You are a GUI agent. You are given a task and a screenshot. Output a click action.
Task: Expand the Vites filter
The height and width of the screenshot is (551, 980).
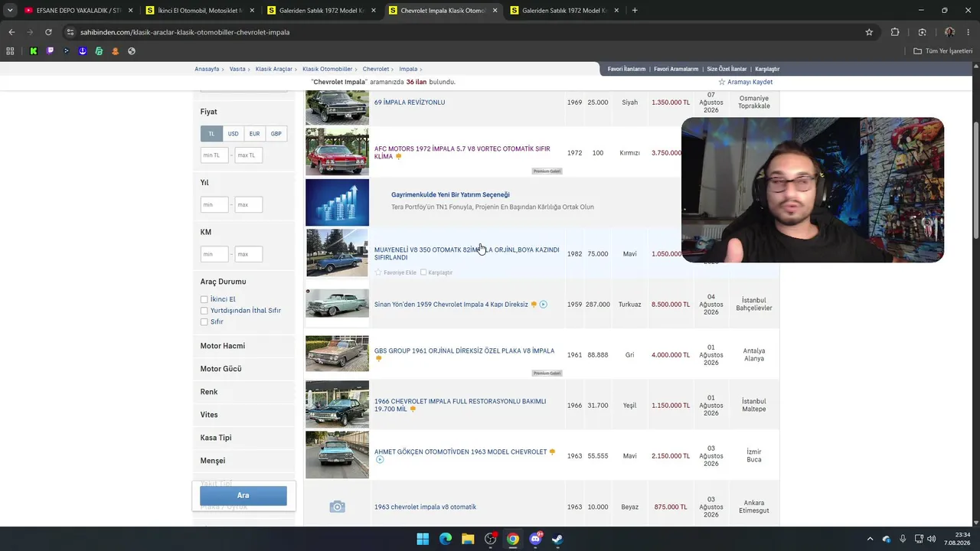coord(209,415)
